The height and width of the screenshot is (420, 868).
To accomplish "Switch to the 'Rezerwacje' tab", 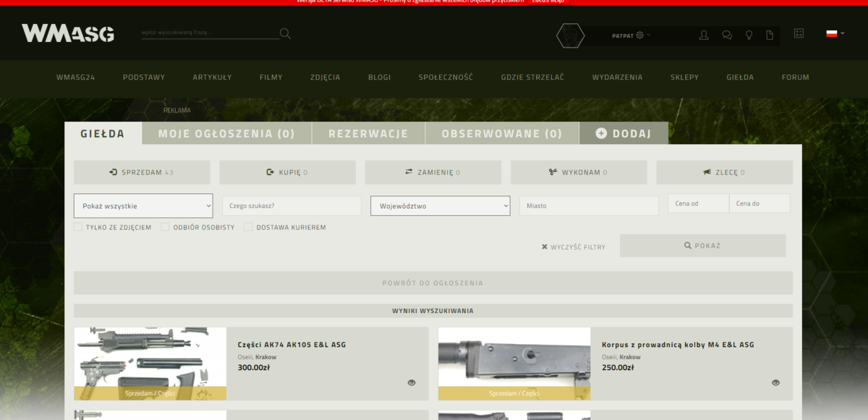I will 368,133.
